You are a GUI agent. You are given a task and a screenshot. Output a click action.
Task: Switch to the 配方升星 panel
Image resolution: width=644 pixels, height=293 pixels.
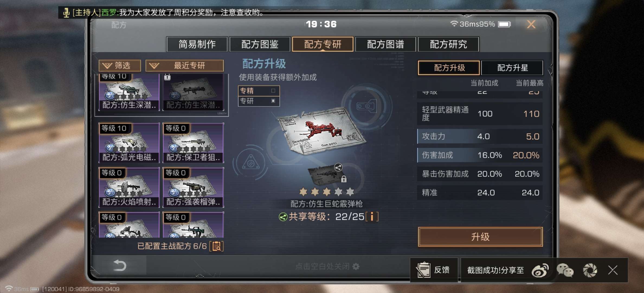tap(512, 68)
